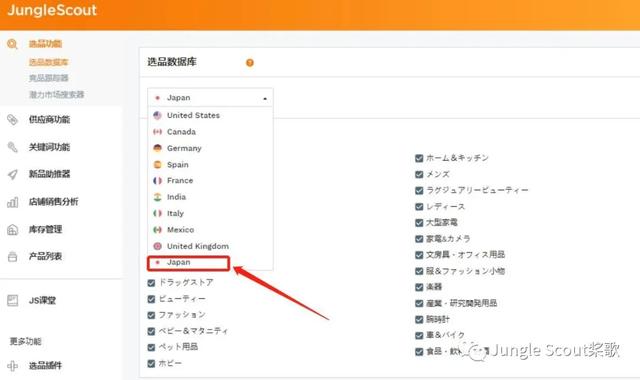Open the 选品数据库 sidebar submenu item
Screen dimensions: 640x380
[x=48, y=62]
